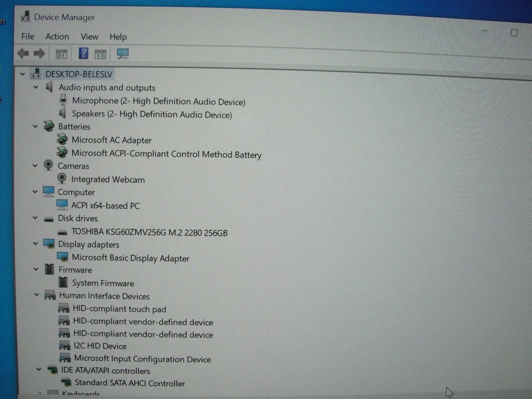Select I2C HID Device entry

point(100,346)
